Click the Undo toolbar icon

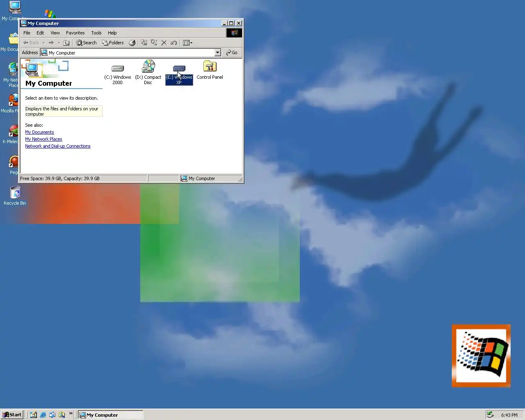(x=173, y=43)
